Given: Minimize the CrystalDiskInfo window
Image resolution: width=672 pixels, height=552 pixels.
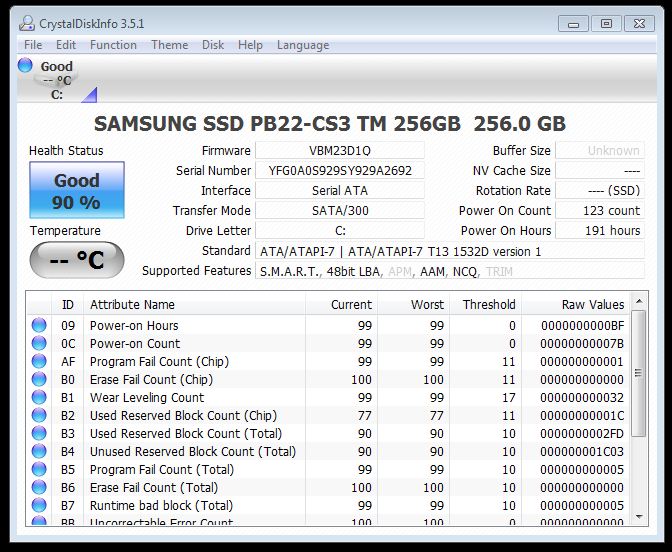Looking at the screenshot, I should (x=573, y=24).
